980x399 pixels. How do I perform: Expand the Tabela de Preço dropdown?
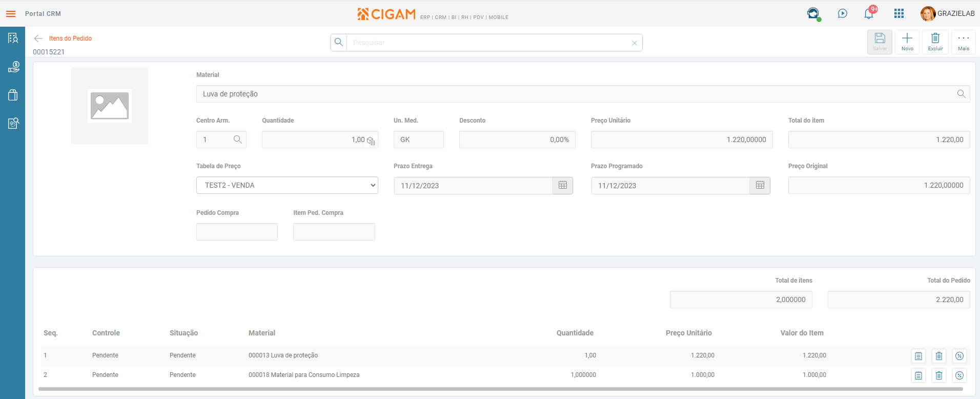click(x=287, y=185)
